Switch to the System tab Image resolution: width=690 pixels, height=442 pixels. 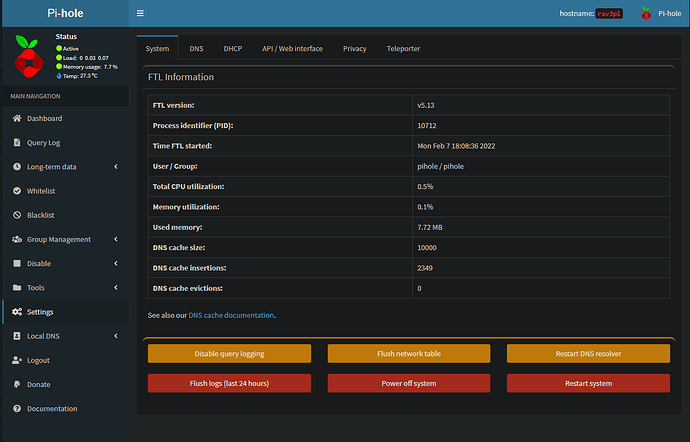click(157, 48)
